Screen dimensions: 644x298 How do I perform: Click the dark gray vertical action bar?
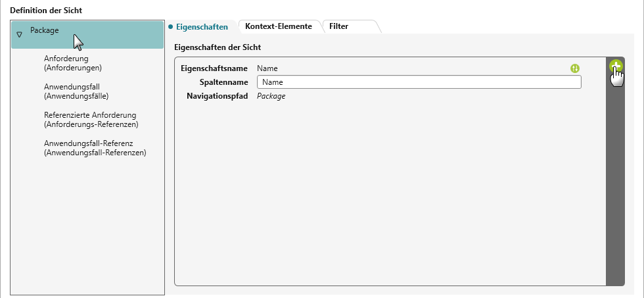pyautogui.click(x=615, y=184)
